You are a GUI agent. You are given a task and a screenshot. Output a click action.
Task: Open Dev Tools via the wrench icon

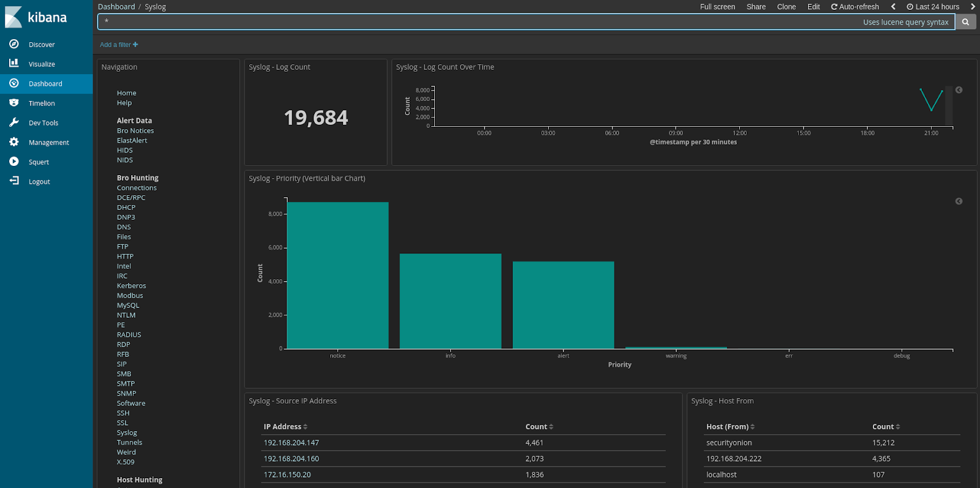click(x=14, y=122)
